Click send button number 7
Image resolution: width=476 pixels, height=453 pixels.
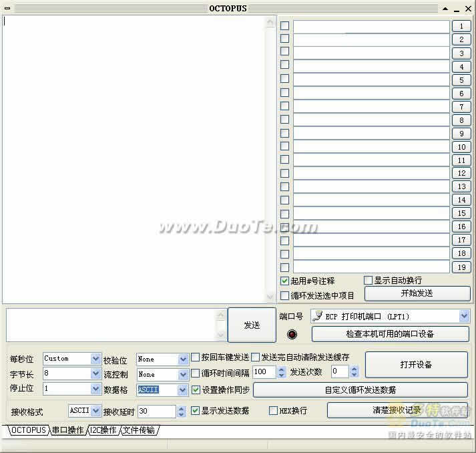461,107
